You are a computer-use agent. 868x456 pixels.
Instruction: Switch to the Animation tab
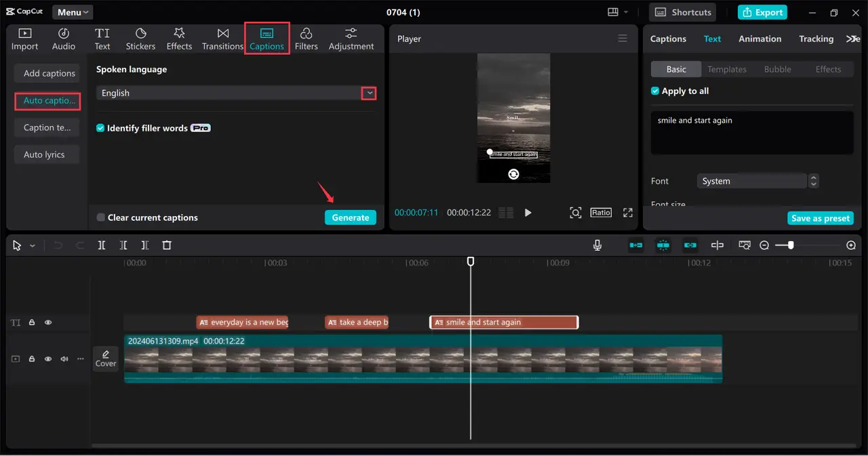click(x=759, y=39)
